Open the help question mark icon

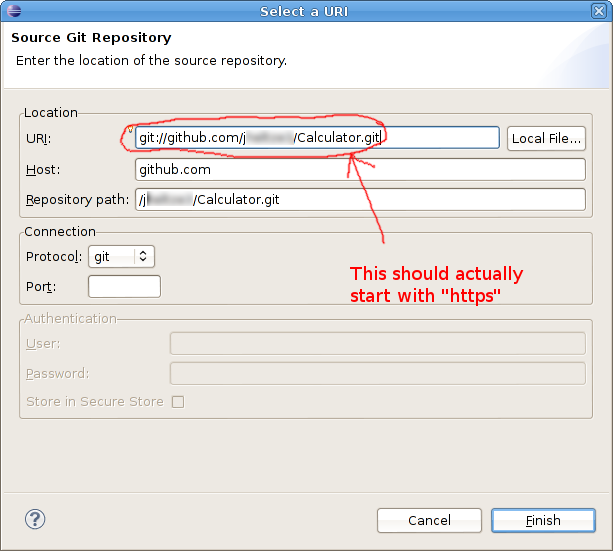point(35,519)
